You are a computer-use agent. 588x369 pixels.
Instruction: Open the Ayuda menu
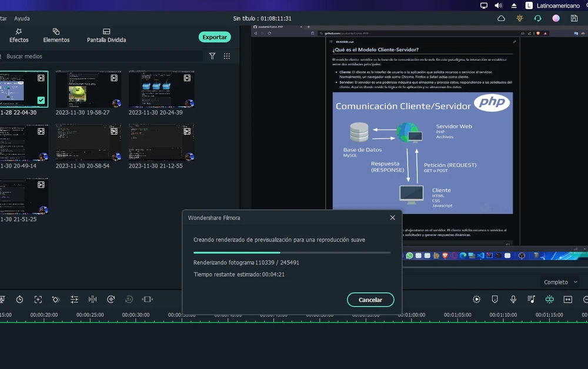pos(22,18)
